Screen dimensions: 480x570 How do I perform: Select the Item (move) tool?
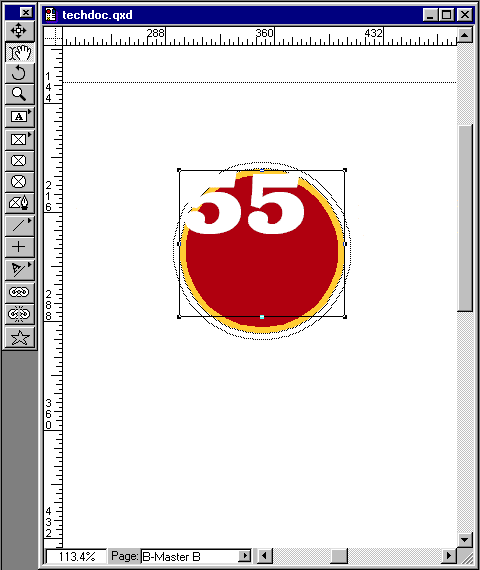[19, 31]
